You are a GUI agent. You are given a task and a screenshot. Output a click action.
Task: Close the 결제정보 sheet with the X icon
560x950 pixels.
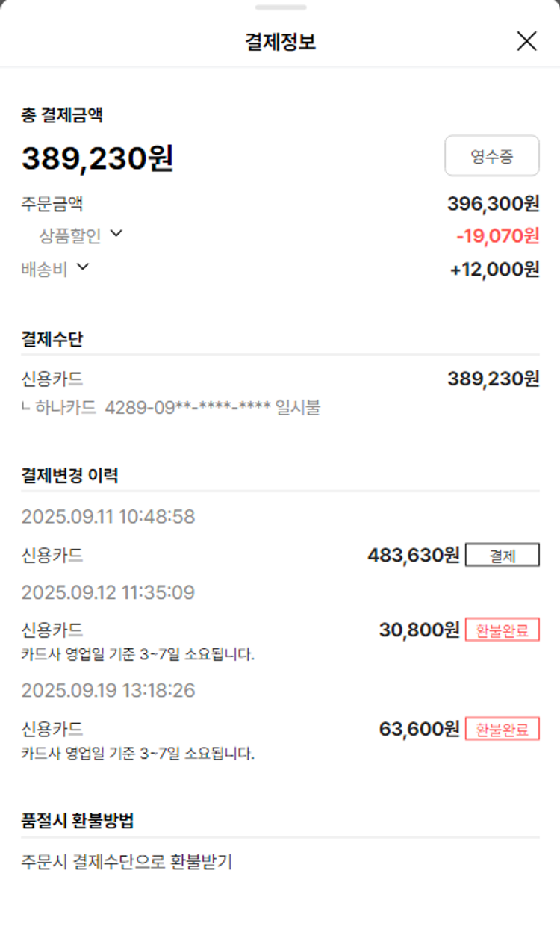tap(526, 42)
